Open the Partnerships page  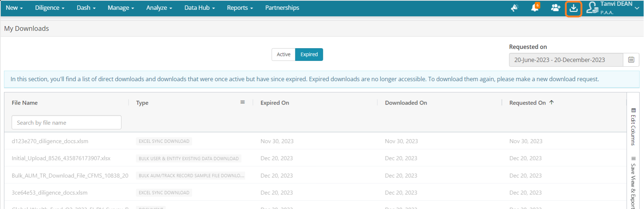pyautogui.click(x=282, y=8)
